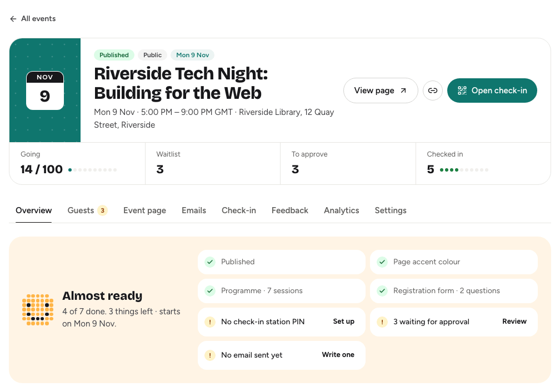Click the Public visibility badge
This screenshot has height=392, width=560.
point(152,55)
